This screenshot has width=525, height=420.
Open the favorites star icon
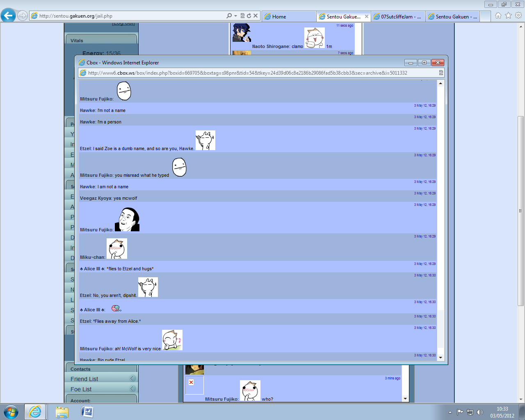click(x=508, y=16)
